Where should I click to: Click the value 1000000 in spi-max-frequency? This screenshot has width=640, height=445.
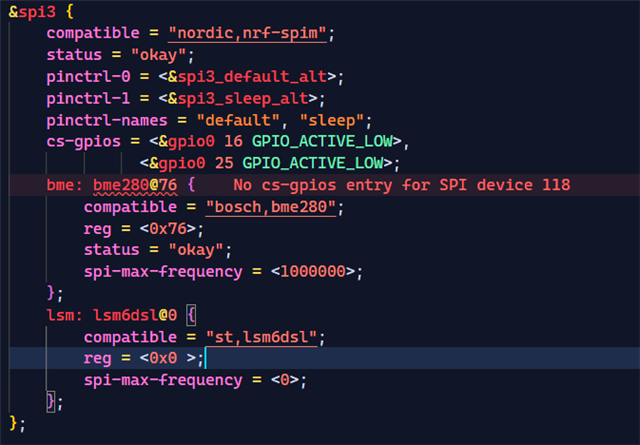click(x=313, y=272)
